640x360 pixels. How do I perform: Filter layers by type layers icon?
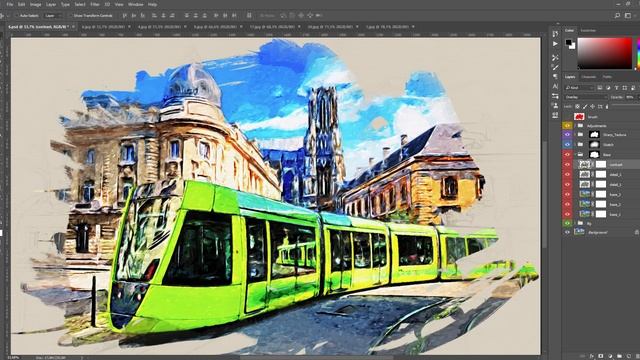click(616, 88)
